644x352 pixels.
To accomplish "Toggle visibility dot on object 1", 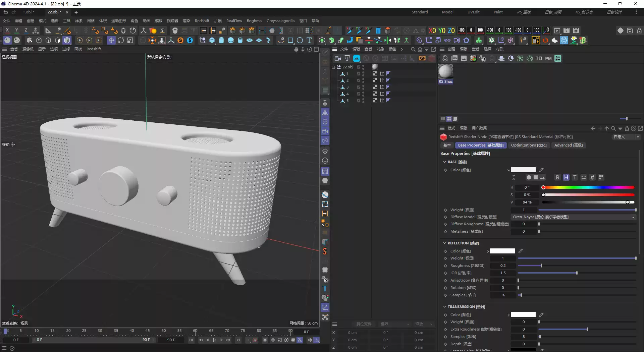I will [x=364, y=73].
